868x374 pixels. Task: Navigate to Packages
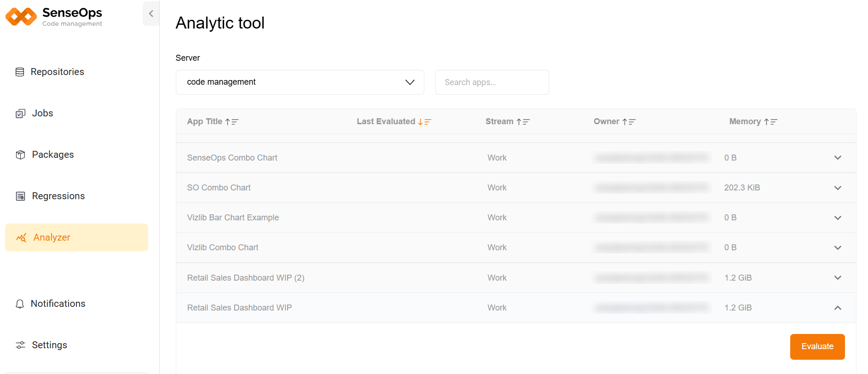coord(76,155)
